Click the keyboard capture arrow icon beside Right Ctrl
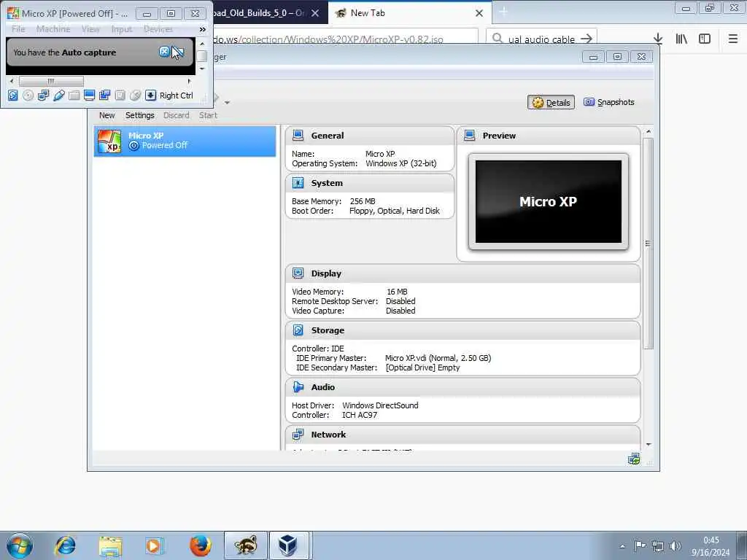 (150, 96)
